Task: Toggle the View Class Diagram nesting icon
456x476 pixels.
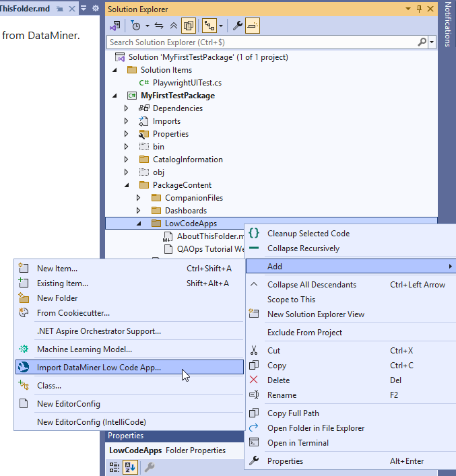Action: (x=209, y=26)
